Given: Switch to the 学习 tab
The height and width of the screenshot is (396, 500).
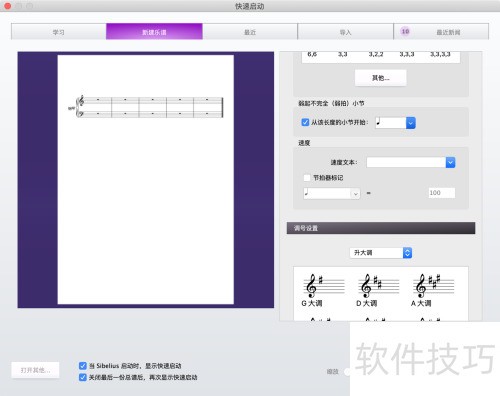Looking at the screenshot, I should click(x=59, y=32).
